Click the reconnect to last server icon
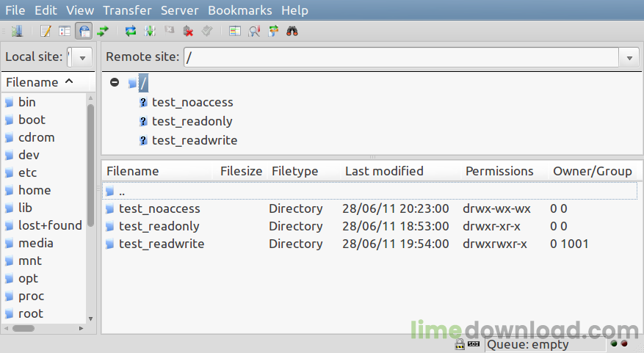Viewport: 644px width, 353px height. click(x=207, y=32)
